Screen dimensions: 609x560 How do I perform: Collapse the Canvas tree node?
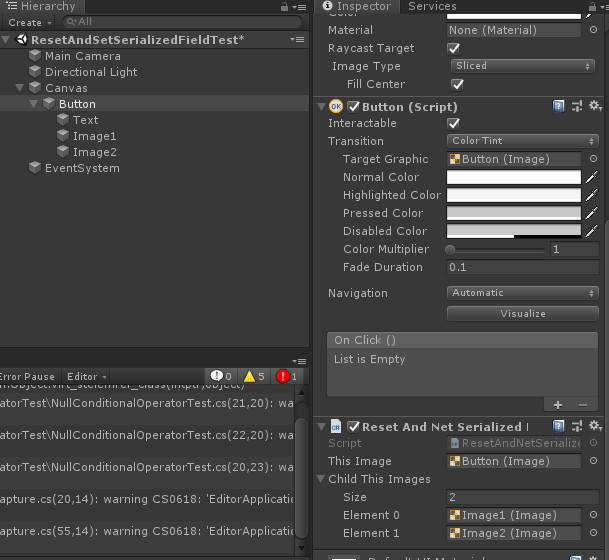[x=19, y=88]
